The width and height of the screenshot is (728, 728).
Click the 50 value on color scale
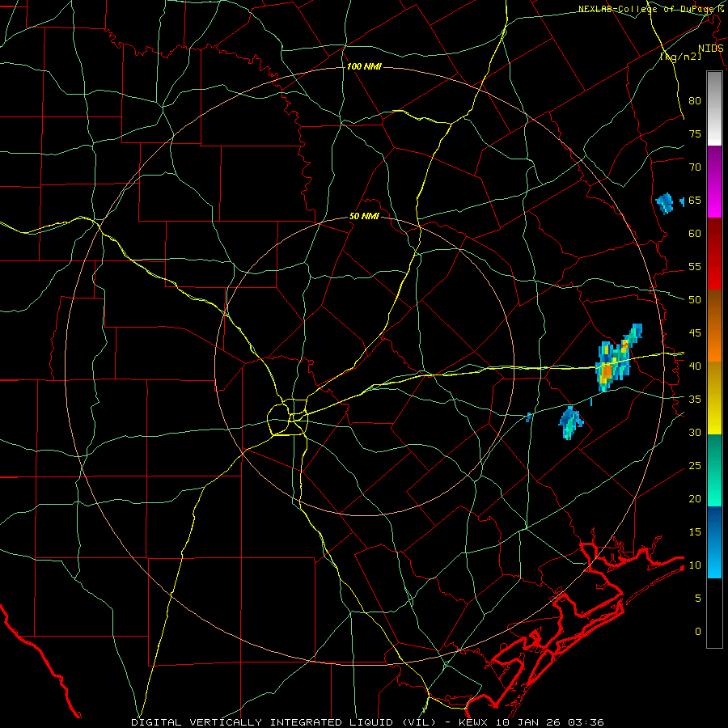695,300
